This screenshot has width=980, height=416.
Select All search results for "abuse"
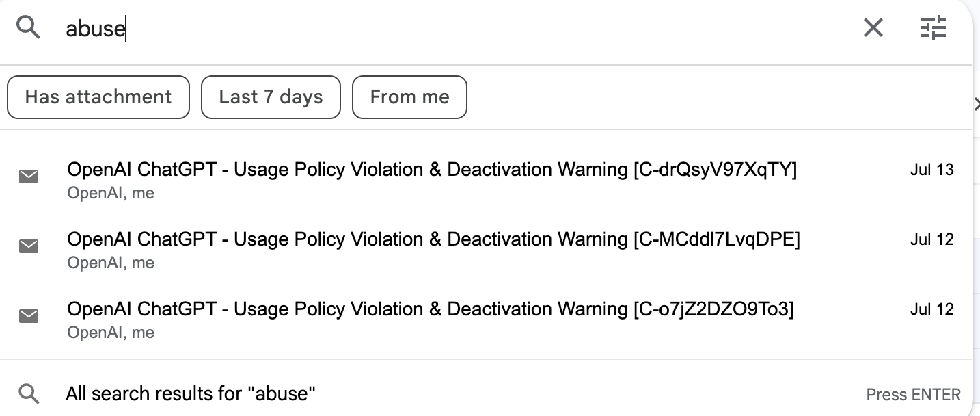pos(486,393)
